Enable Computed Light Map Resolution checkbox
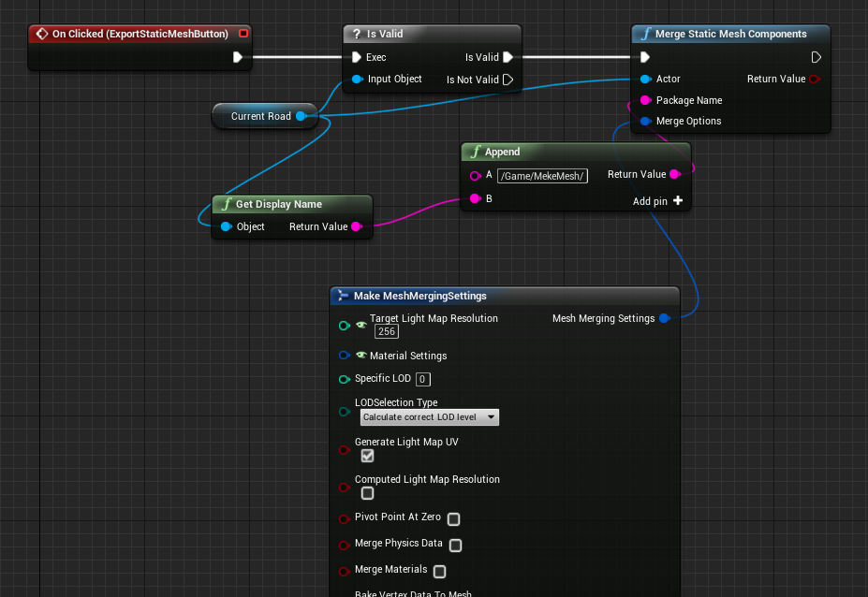This screenshot has height=597, width=868. click(367, 493)
